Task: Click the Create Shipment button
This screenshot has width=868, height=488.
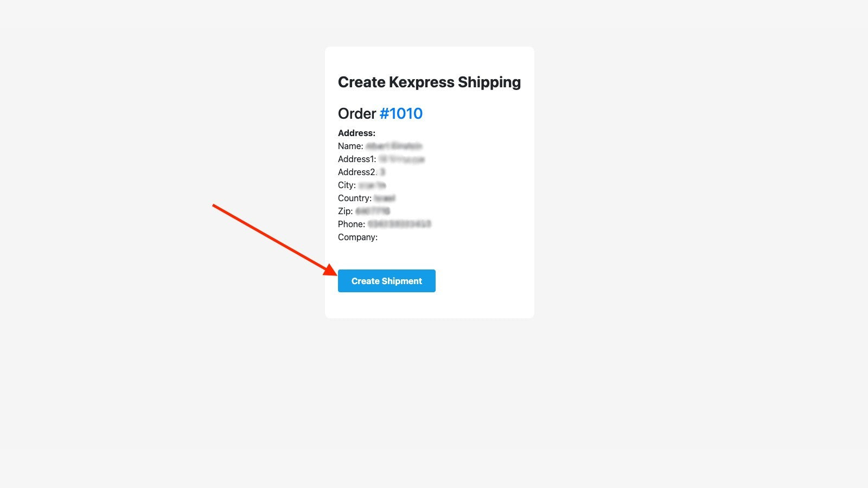Action: tap(386, 281)
